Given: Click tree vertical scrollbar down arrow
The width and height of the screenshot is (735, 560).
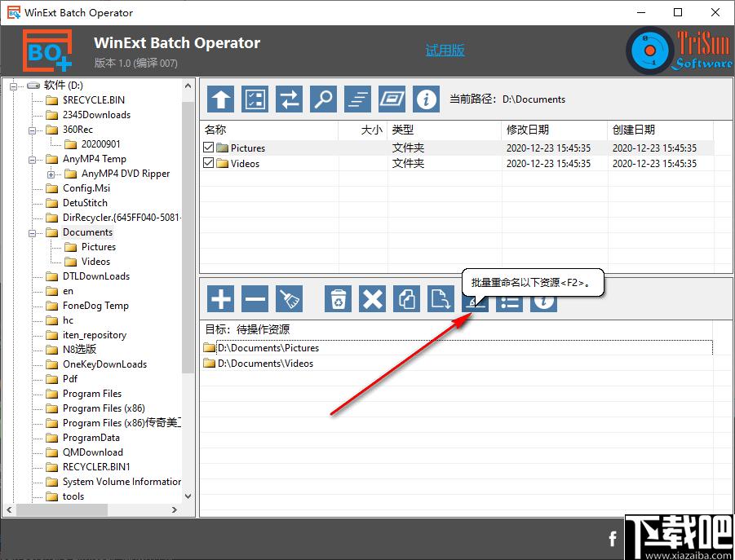Looking at the screenshot, I should [x=188, y=496].
